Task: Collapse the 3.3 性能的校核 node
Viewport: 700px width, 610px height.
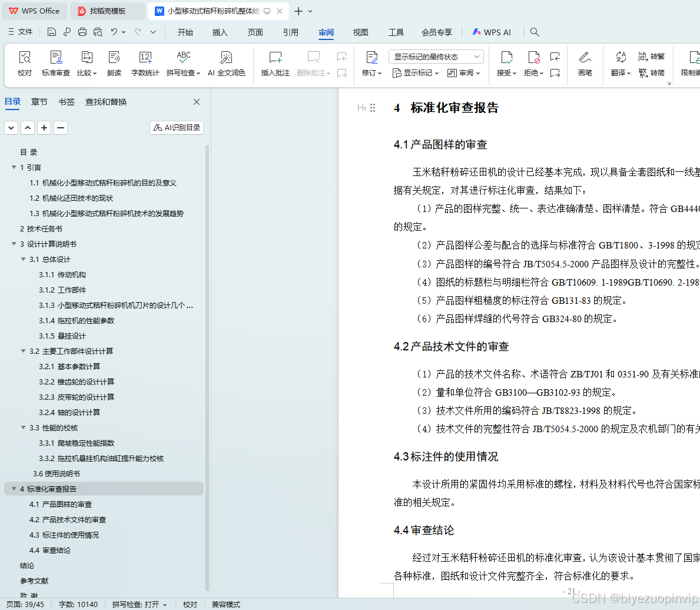Action: (x=23, y=427)
